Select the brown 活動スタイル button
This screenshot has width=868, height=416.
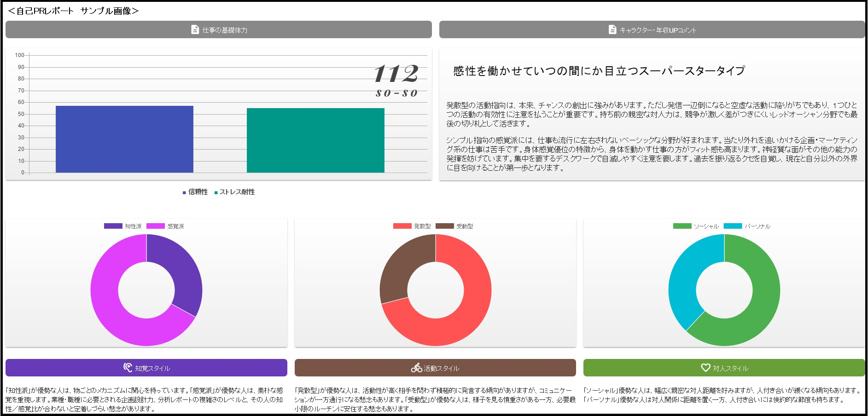coord(435,368)
